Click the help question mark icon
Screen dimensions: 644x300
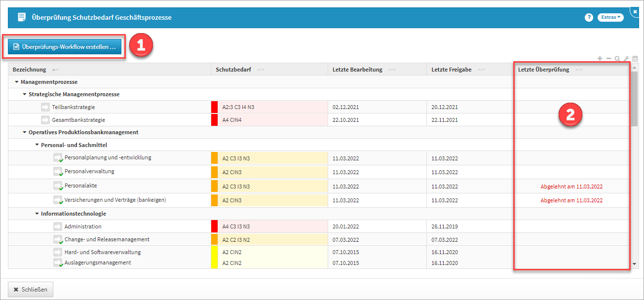(x=589, y=17)
